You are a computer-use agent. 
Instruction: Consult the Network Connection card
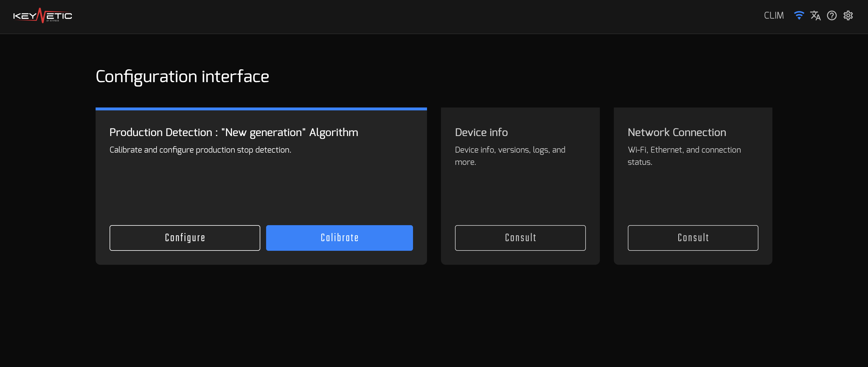click(x=693, y=238)
